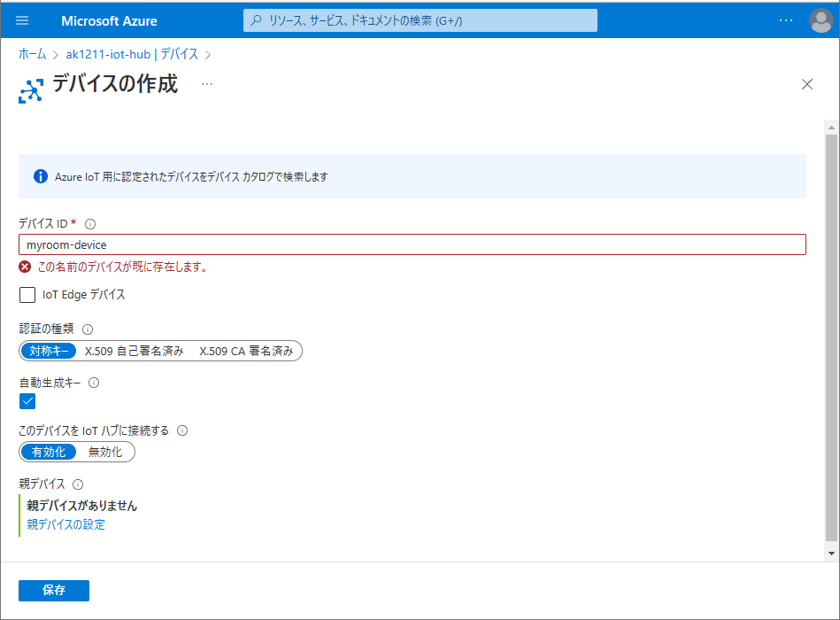The height and width of the screenshot is (620, 840).
Task: Select 有効化 for hub connection
Action: [49, 453]
